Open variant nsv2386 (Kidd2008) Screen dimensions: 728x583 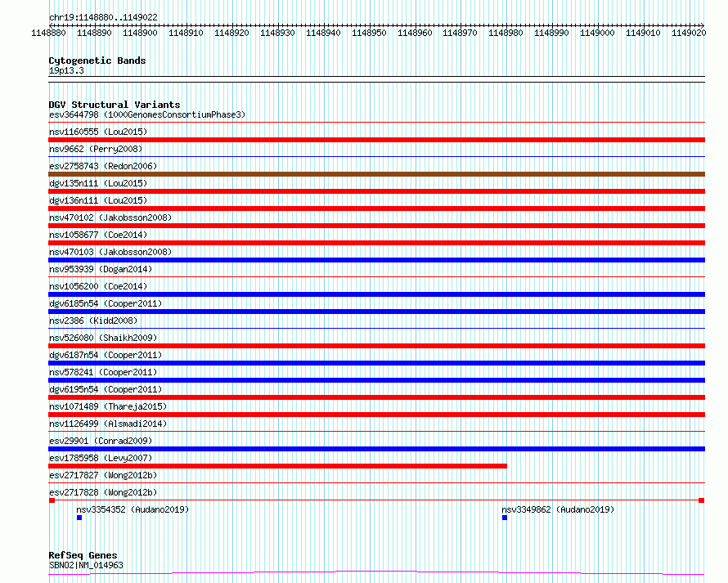point(93,321)
